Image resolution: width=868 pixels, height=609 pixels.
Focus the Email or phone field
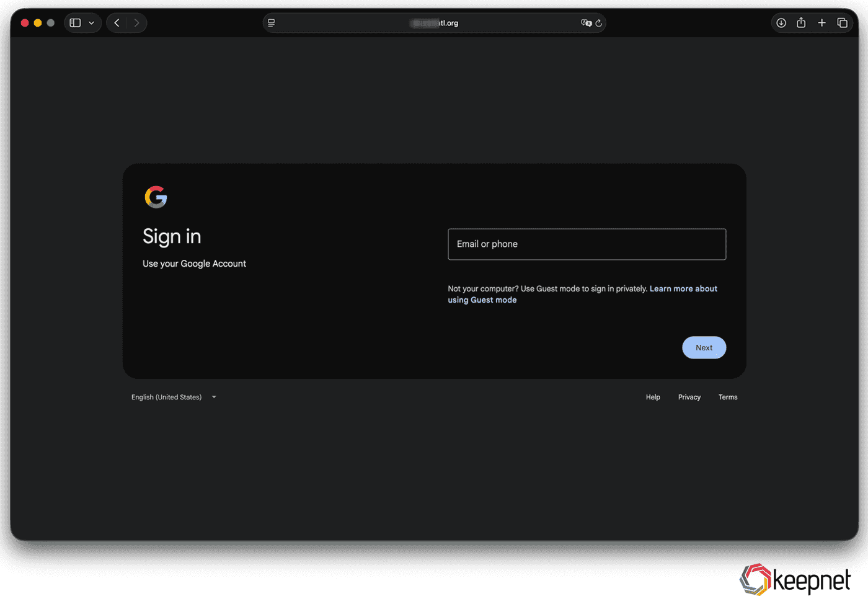pyautogui.click(x=587, y=244)
